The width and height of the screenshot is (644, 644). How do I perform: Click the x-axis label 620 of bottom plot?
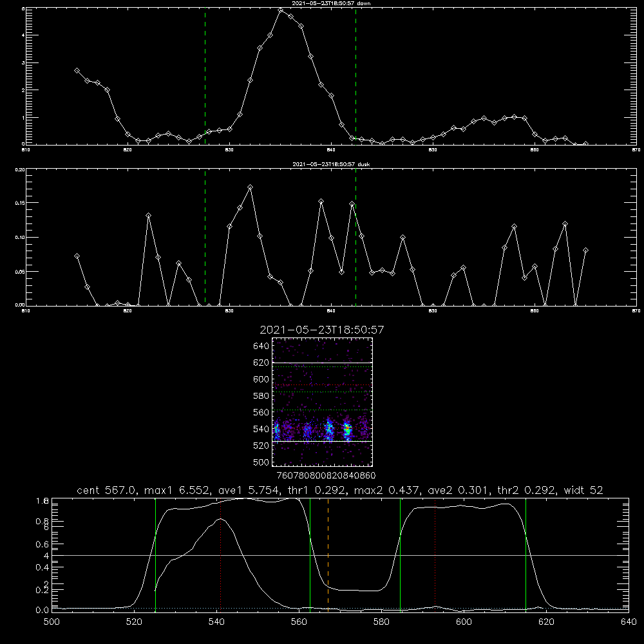pyautogui.click(x=546, y=622)
